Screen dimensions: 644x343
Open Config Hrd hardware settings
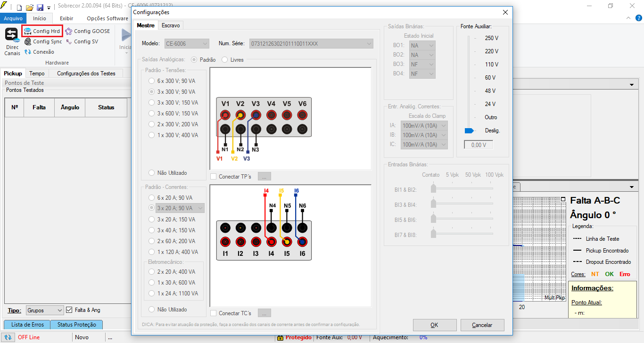pos(42,31)
